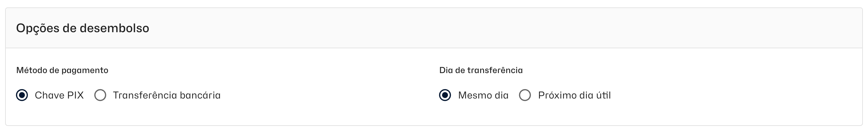The height and width of the screenshot is (132, 868).
Task: Select the Chave PIX radio button
Action: point(22,95)
